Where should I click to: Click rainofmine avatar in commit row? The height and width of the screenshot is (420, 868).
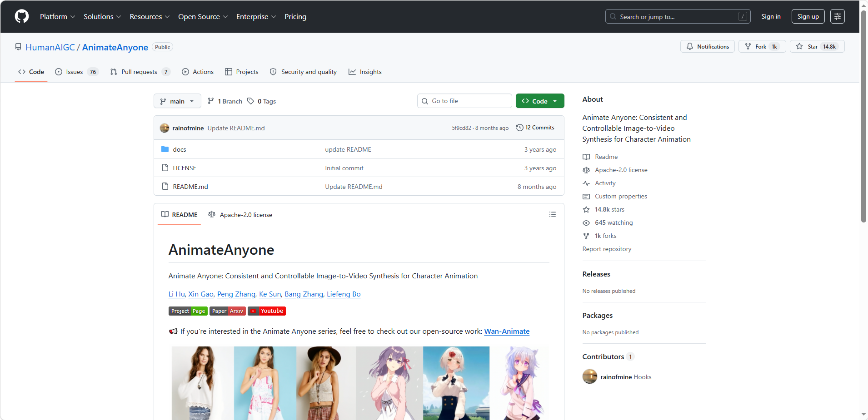point(165,128)
